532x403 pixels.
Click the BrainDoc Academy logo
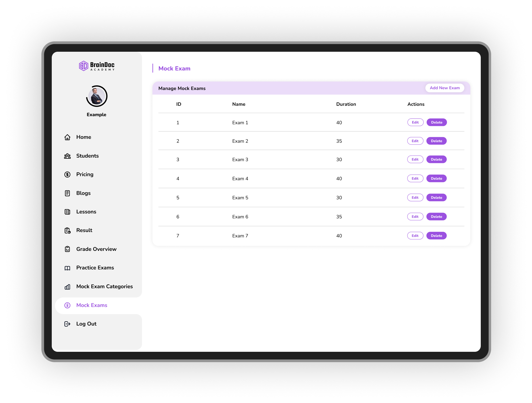click(x=97, y=66)
